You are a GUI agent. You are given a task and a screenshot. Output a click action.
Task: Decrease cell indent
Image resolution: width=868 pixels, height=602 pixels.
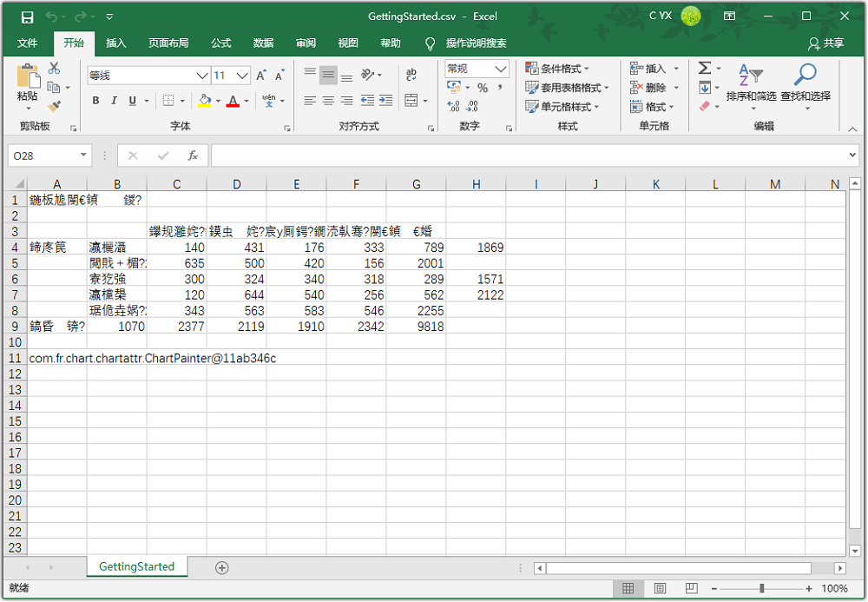pos(367,101)
